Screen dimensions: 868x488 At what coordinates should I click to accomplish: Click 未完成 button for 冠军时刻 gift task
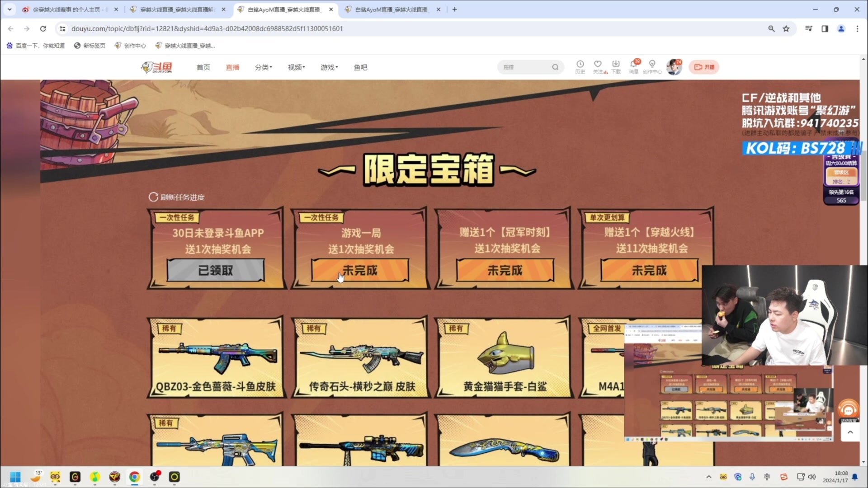pos(505,270)
